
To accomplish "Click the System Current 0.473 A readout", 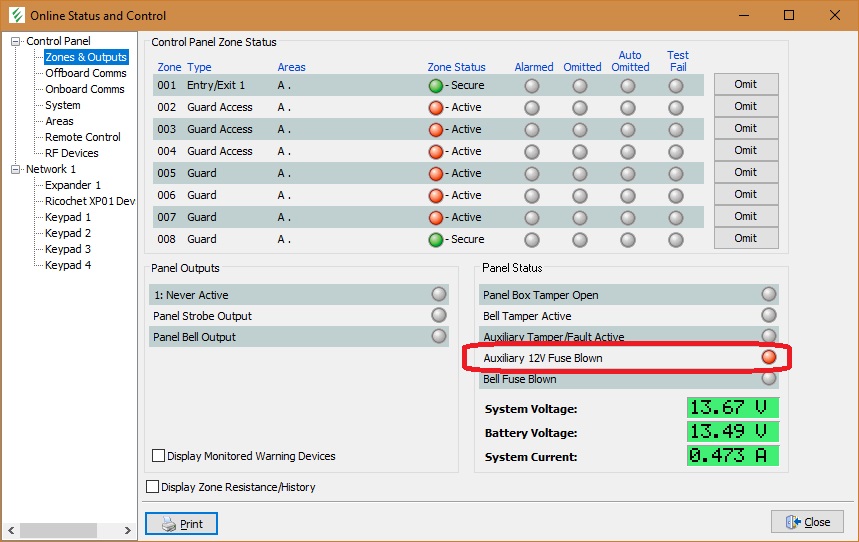I will tap(733, 455).
